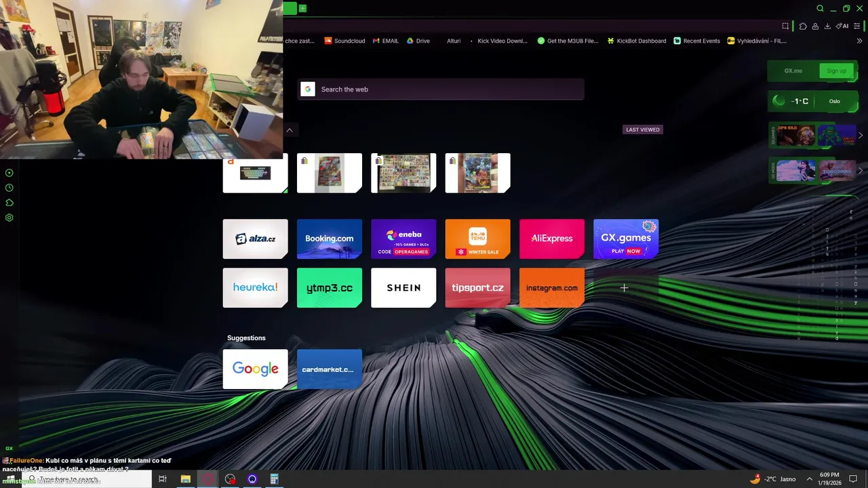Screen dimensions: 868x488
Task: Open the ytmp3.cc speed dial tile
Action: 330,287
